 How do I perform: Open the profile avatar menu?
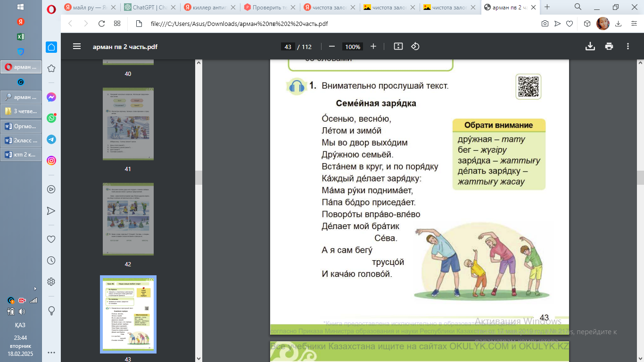603,23
